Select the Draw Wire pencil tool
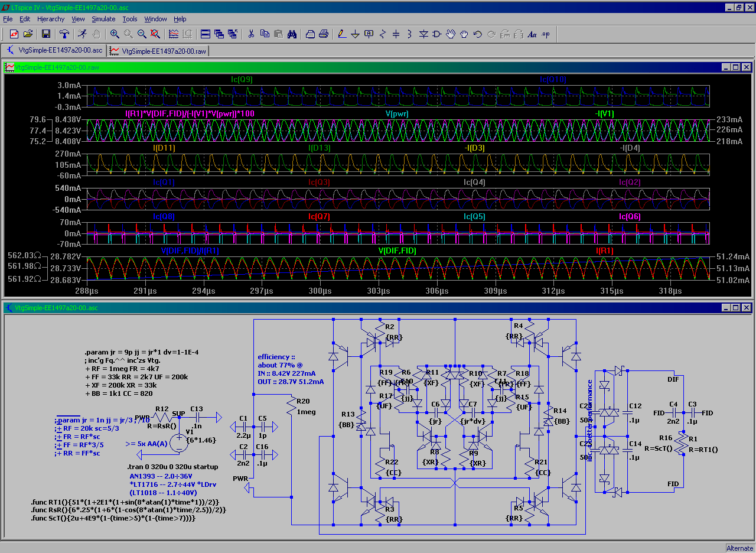This screenshot has height=553, width=756. 342,34
